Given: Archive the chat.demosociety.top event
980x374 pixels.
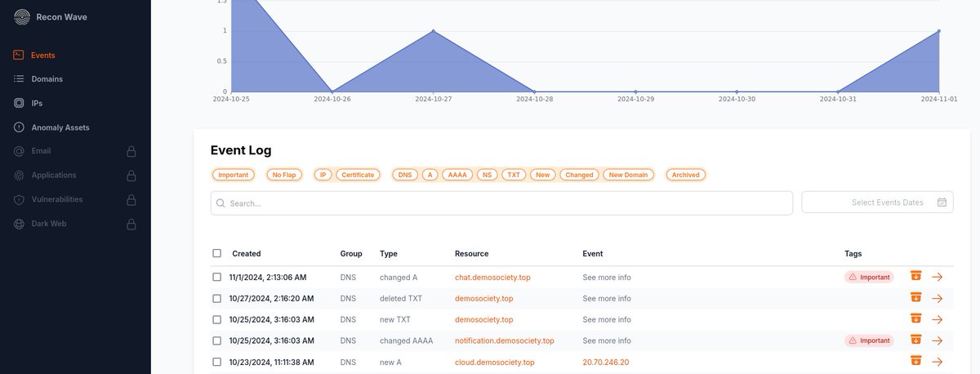Looking at the screenshot, I should tap(916, 277).
